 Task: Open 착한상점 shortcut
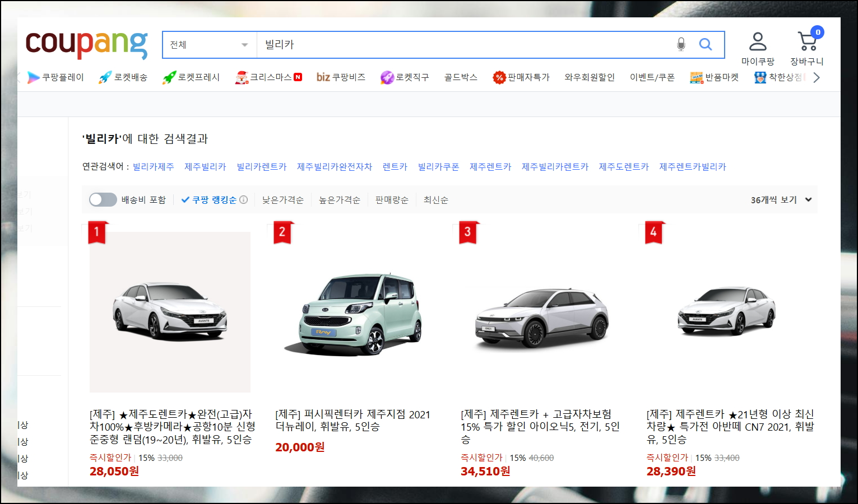pyautogui.click(x=780, y=77)
